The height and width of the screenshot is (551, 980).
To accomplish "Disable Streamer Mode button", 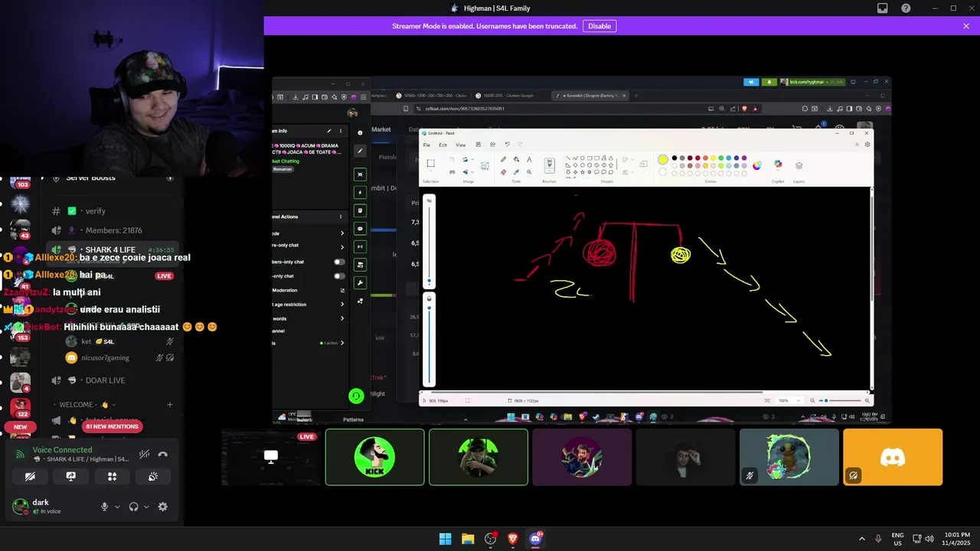I will [x=599, y=26].
